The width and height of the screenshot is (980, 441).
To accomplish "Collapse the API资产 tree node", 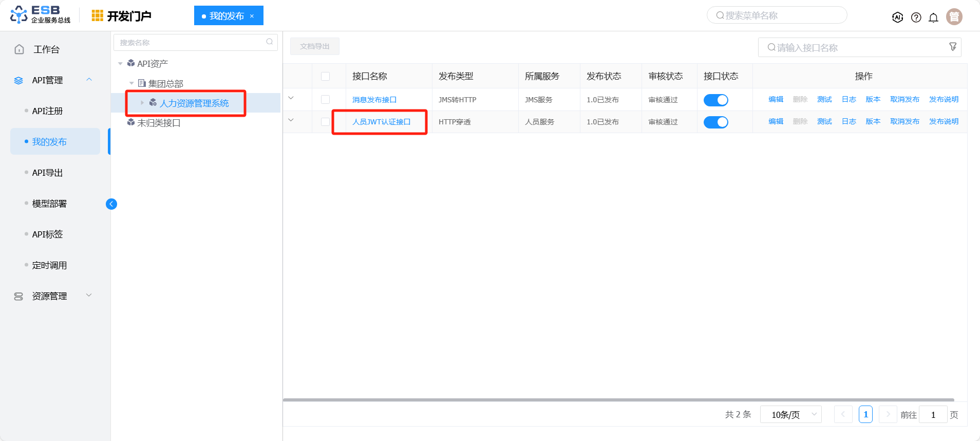I will pos(120,64).
